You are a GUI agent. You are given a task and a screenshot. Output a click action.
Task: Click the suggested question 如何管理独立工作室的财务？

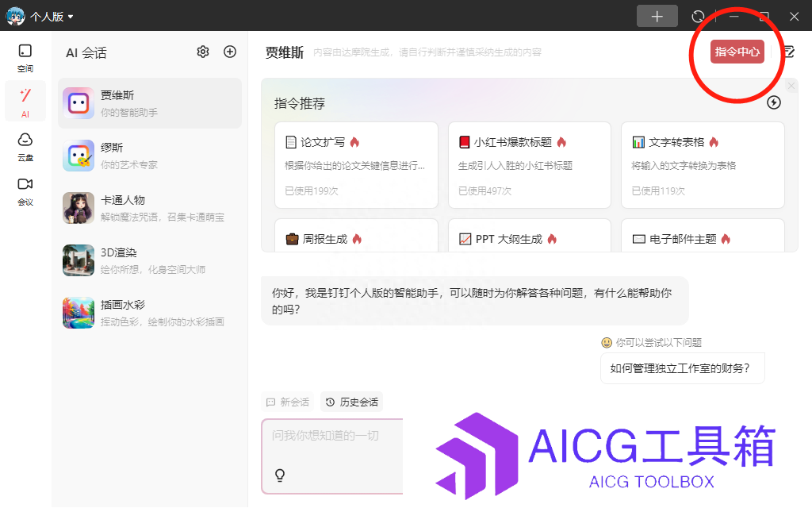(x=683, y=368)
